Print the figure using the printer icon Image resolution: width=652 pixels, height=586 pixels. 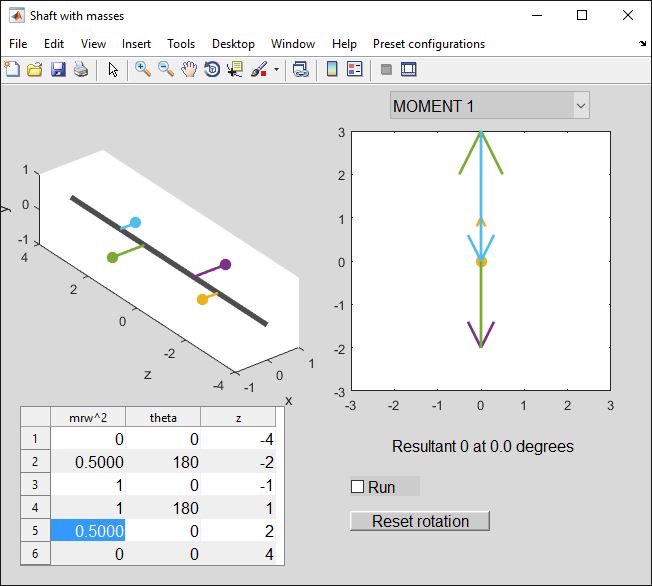81,69
